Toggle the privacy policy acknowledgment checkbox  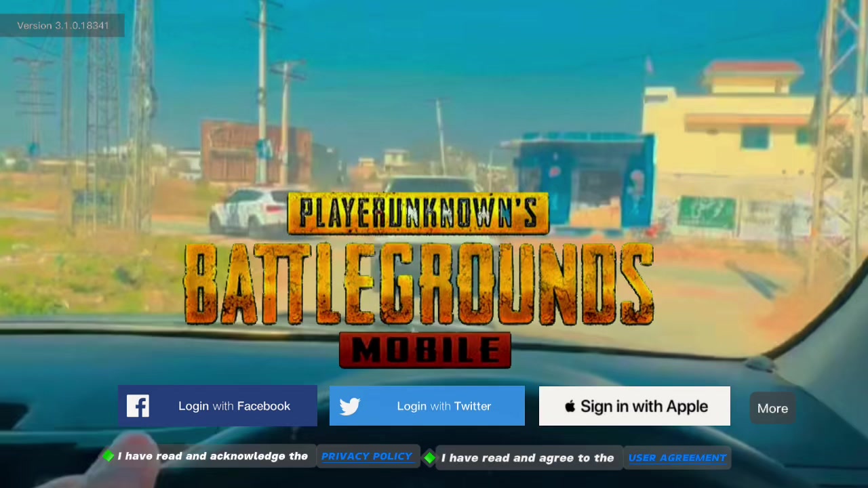tap(108, 456)
